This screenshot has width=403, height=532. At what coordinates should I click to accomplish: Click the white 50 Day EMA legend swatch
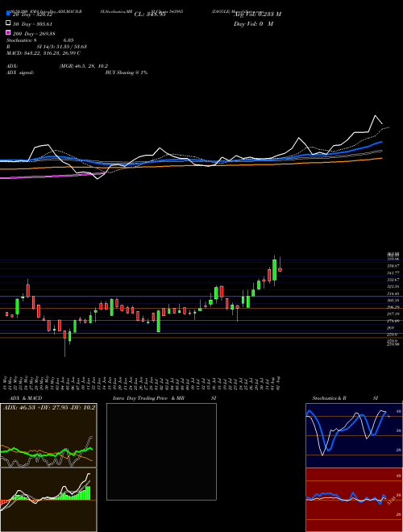[8, 23]
